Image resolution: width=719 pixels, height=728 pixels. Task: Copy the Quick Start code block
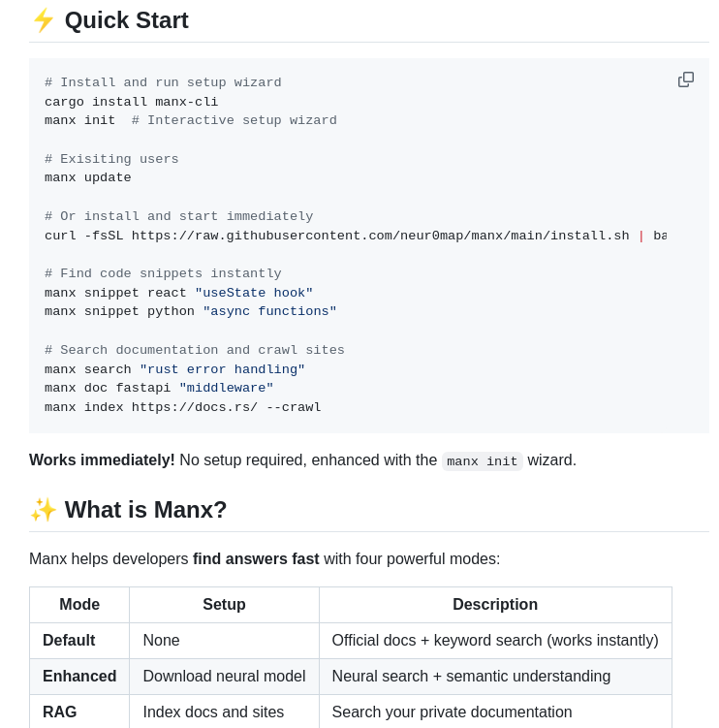pos(686,79)
